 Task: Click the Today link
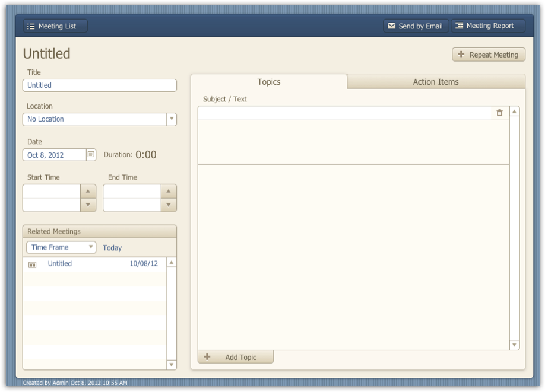(x=113, y=247)
